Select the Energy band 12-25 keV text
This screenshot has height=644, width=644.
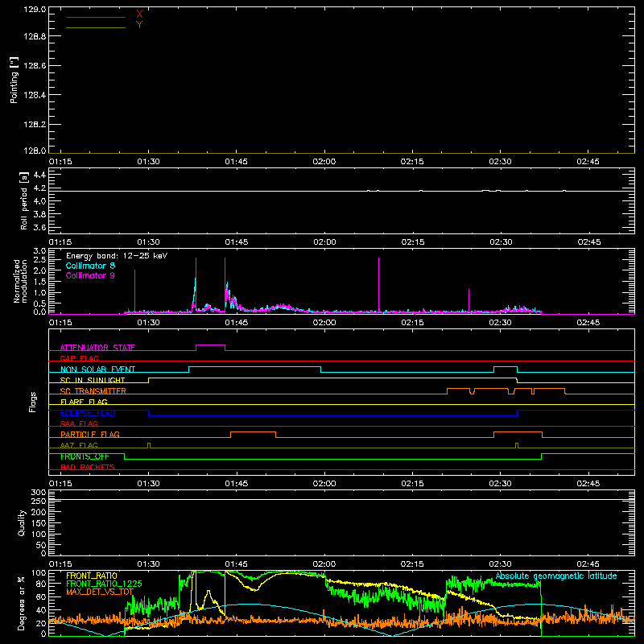(x=117, y=256)
